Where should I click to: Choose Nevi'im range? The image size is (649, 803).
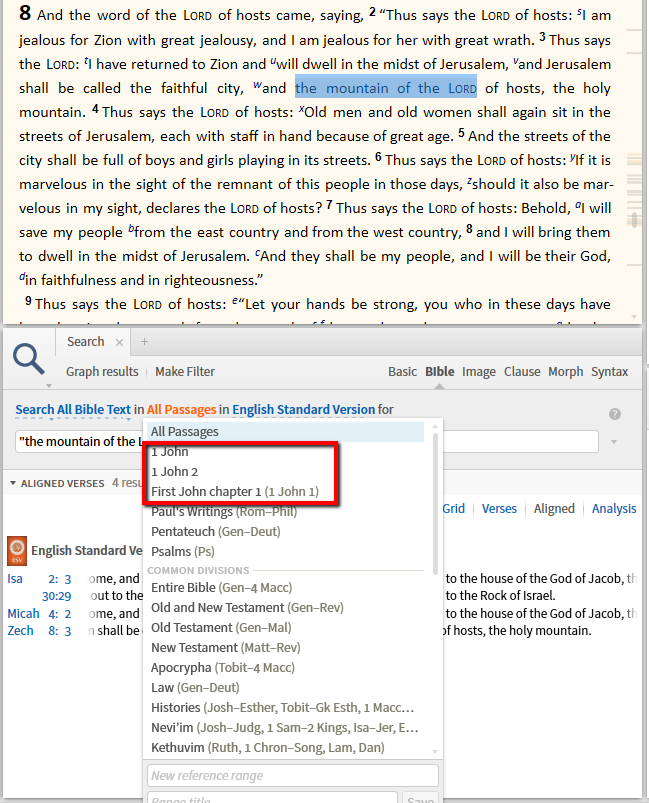pyautogui.click(x=286, y=727)
